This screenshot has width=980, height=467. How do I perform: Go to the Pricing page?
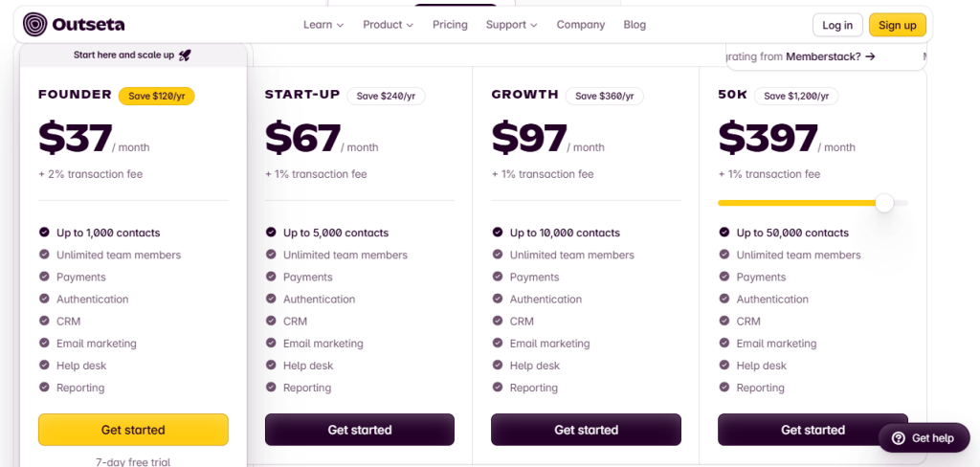pyautogui.click(x=450, y=25)
